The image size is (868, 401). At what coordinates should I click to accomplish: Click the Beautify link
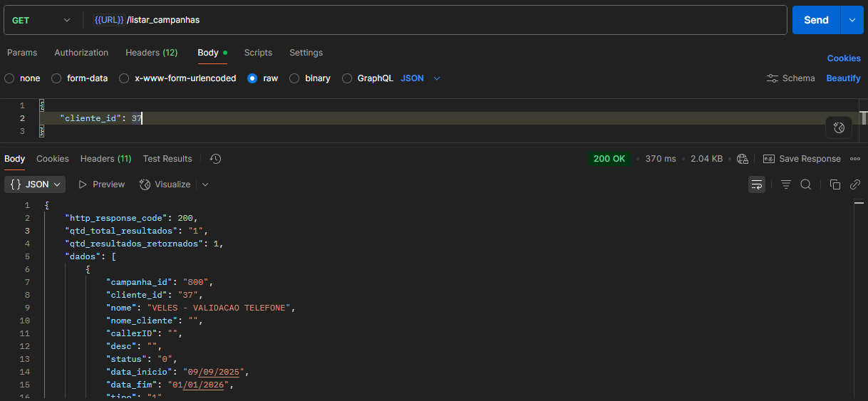843,78
